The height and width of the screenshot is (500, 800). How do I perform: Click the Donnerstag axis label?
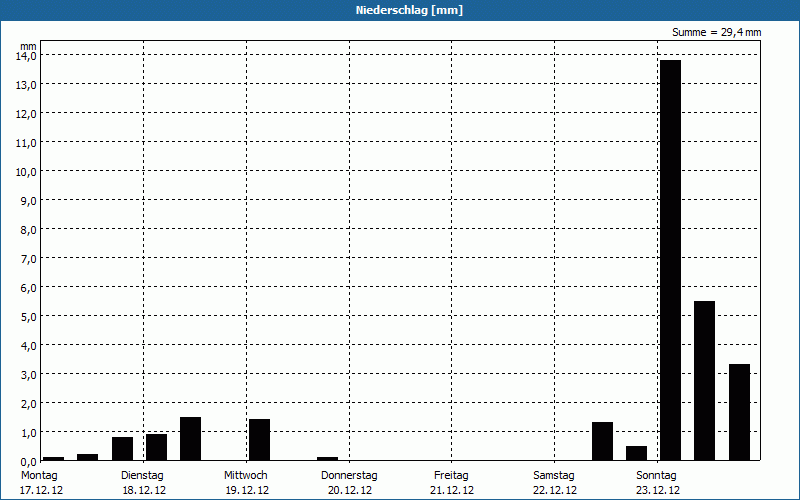[x=349, y=475]
